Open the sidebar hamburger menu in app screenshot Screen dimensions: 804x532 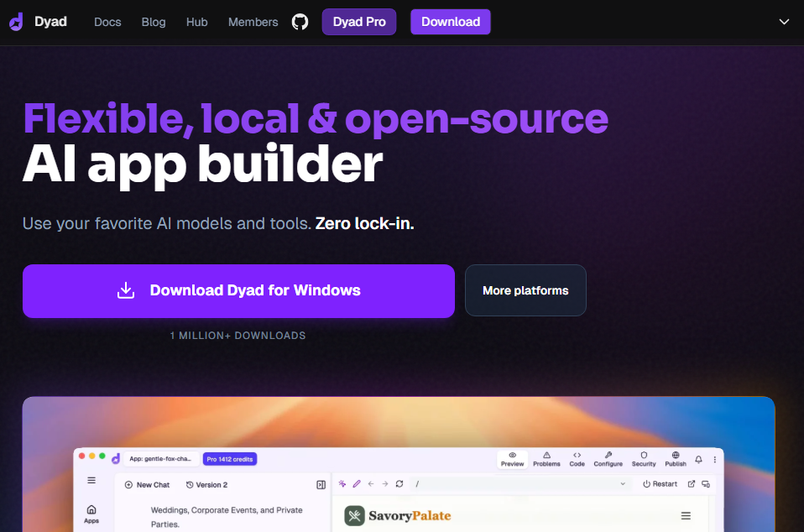click(91, 480)
